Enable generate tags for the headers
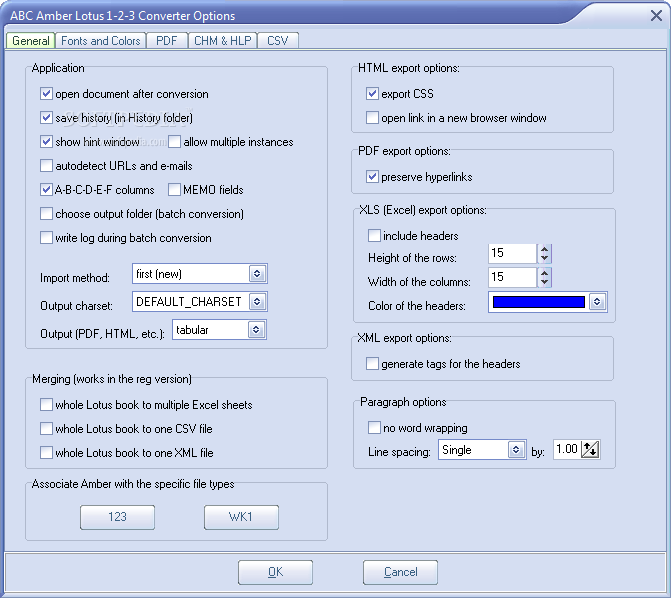Viewport: 671px width, 598px height. [372, 364]
